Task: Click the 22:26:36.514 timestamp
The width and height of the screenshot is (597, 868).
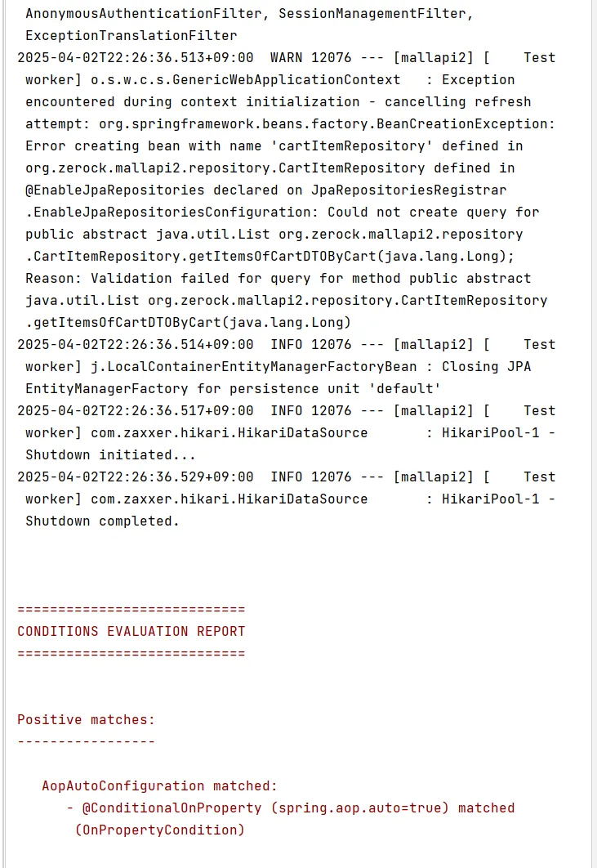Action: 136,344
